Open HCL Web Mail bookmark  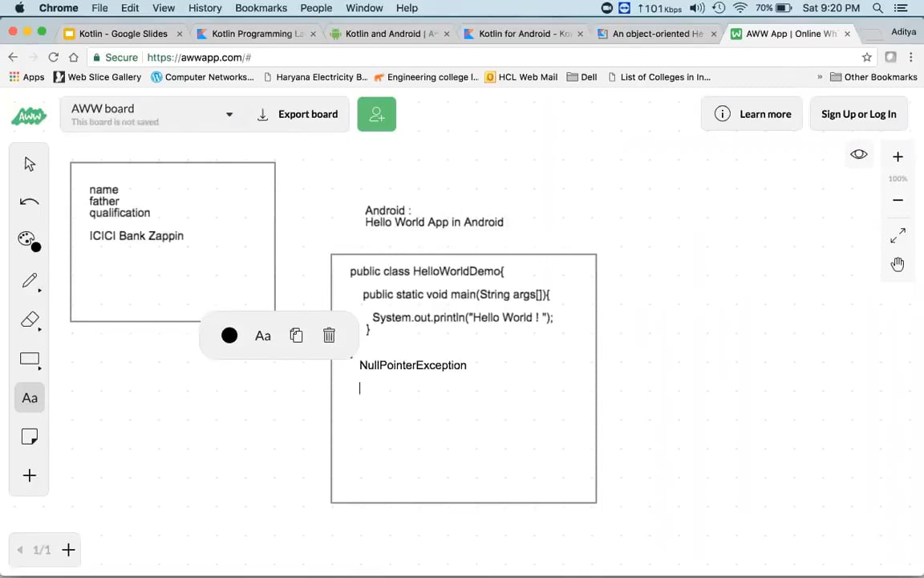point(521,77)
